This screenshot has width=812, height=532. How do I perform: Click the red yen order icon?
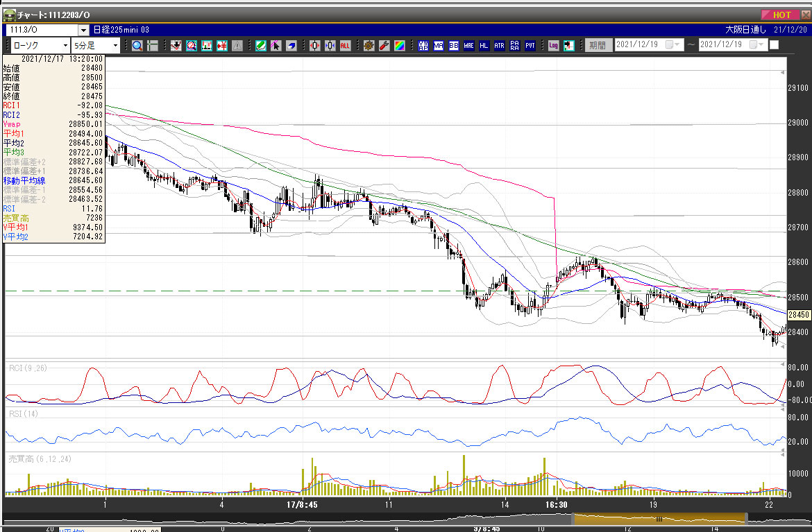point(222,46)
